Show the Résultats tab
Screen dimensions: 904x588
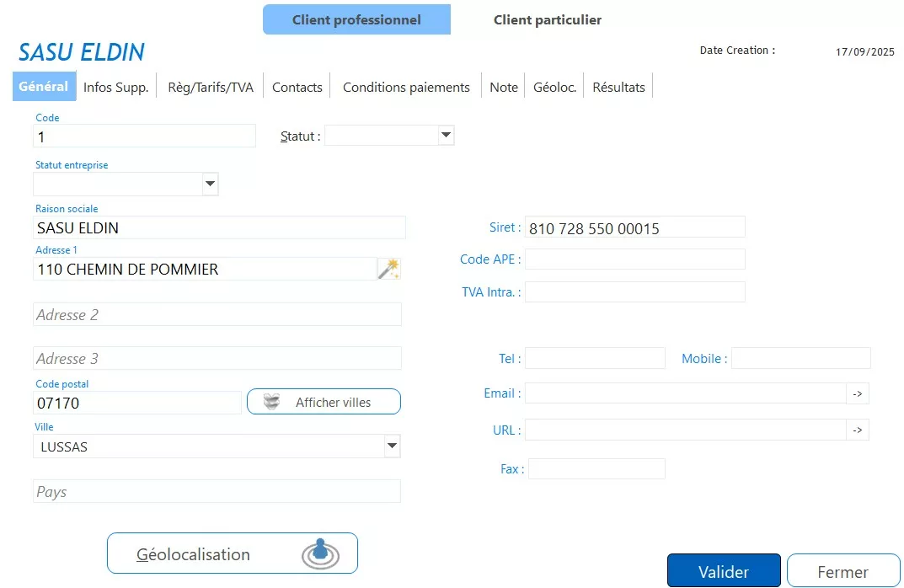pos(618,87)
